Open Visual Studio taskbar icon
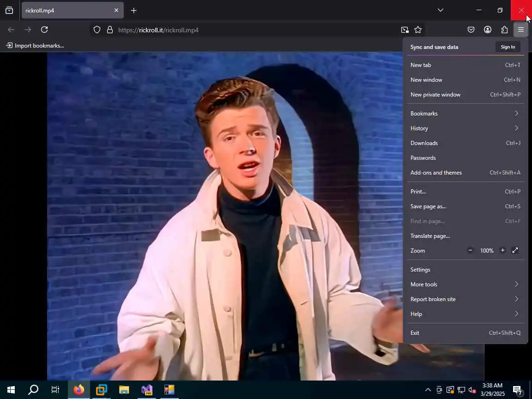 tap(147, 390)
